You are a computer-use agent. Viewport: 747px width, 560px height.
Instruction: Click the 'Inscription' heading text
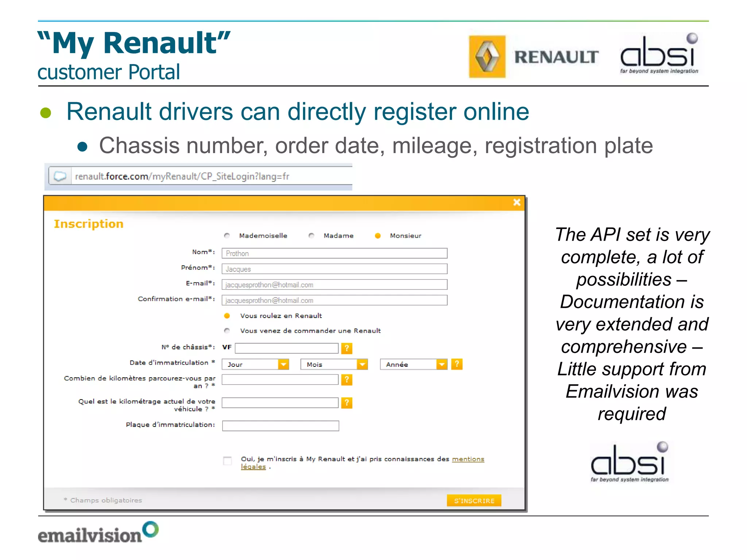pyautogui.click(x=89, y=224)
